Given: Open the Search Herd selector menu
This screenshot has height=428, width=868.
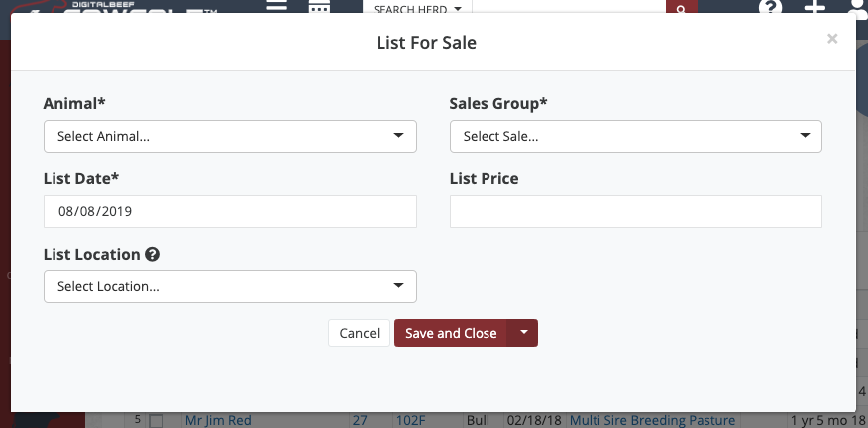Looking at the screenshot, I should (x=417, y=9).
